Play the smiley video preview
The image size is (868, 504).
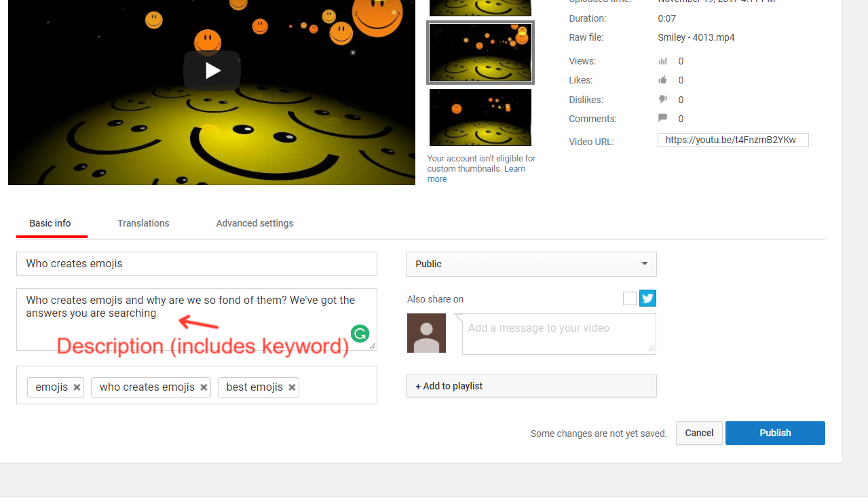(x=212, y=71)
